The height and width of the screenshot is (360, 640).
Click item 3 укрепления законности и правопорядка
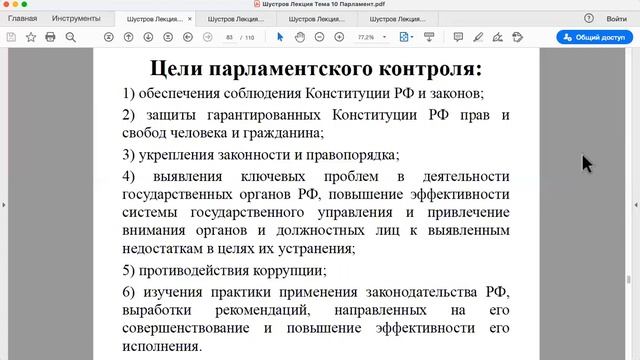click(x=261, y=155)
